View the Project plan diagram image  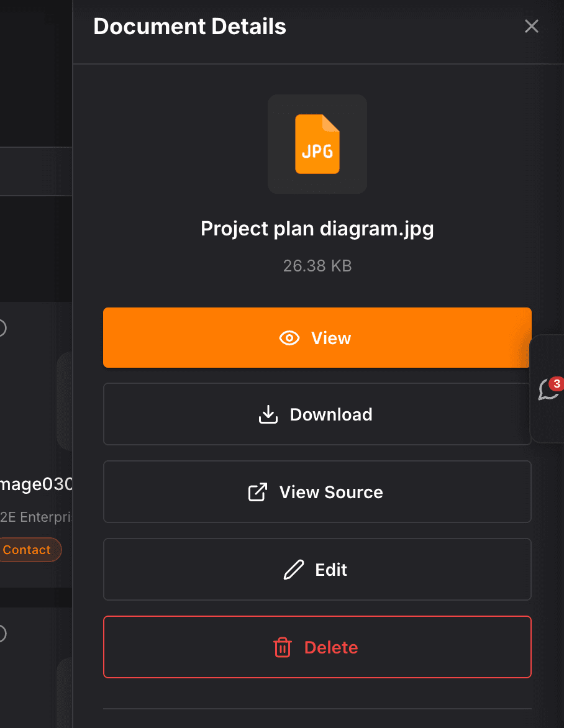coord(317,338)
